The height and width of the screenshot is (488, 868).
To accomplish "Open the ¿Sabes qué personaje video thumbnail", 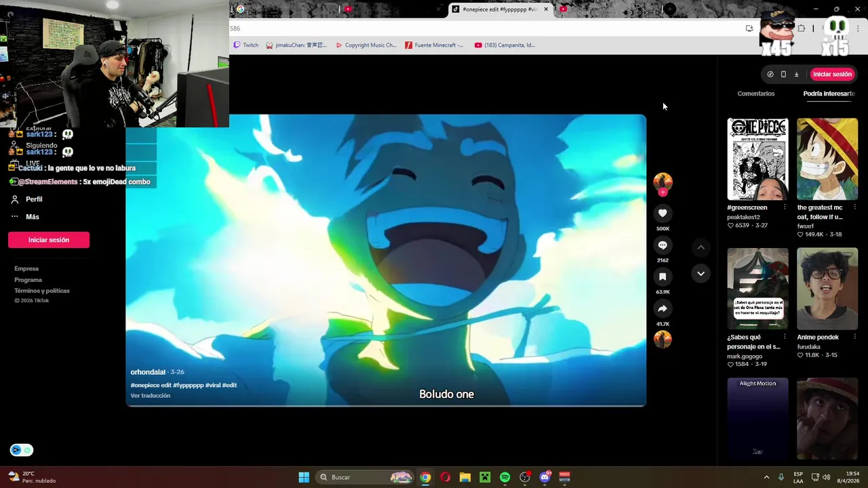I will [x=757, y=289].
